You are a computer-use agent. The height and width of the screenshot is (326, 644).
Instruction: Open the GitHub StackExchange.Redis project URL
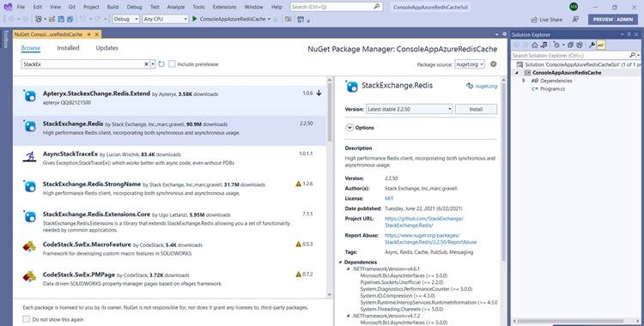[424, 221]
